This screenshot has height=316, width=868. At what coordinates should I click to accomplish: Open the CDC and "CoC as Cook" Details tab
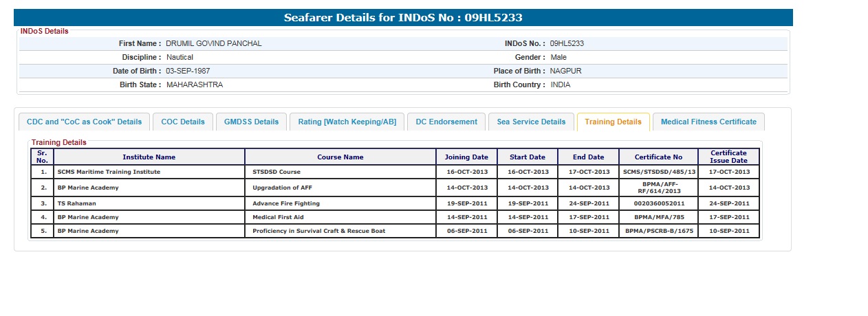coord(84,122)
